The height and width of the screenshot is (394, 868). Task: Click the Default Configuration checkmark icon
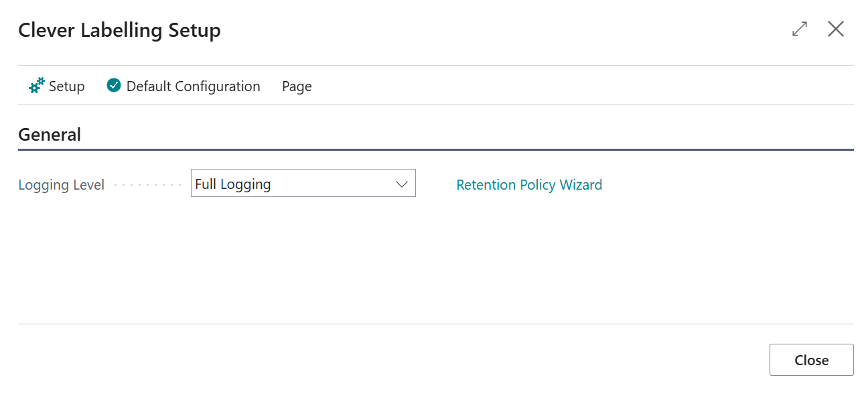[114, 86]
